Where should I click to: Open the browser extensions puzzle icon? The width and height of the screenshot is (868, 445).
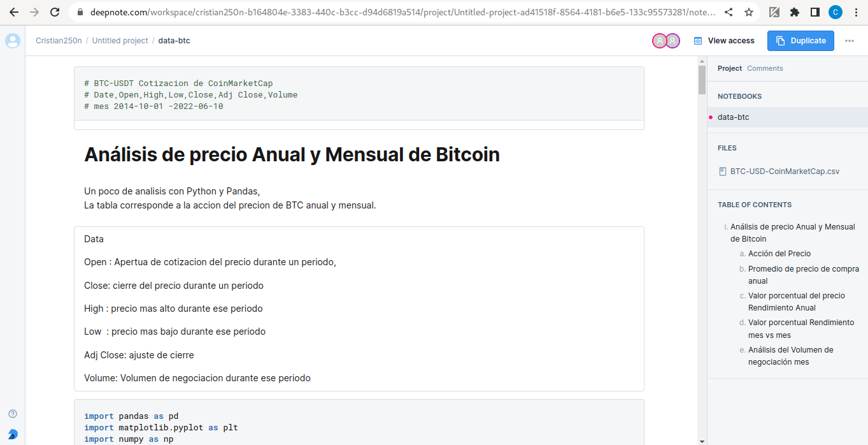(x=794, y=12)
